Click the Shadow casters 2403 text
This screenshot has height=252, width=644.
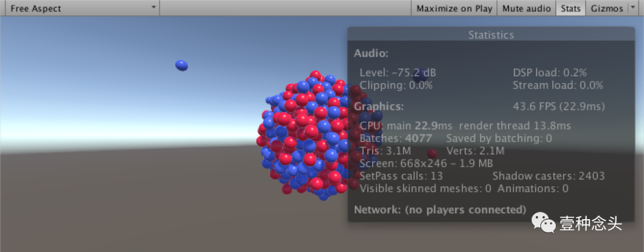[549, 176]
